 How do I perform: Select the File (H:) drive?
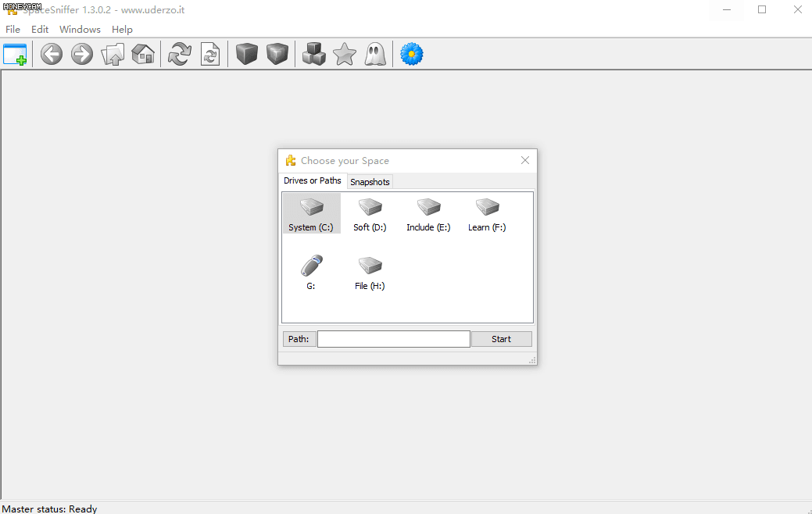click(x=370, y=273)
